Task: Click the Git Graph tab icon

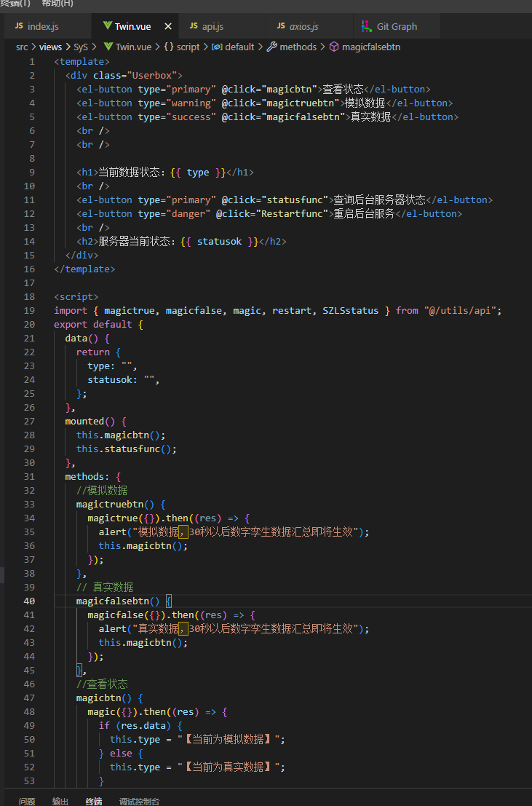Action: (367, 26)
